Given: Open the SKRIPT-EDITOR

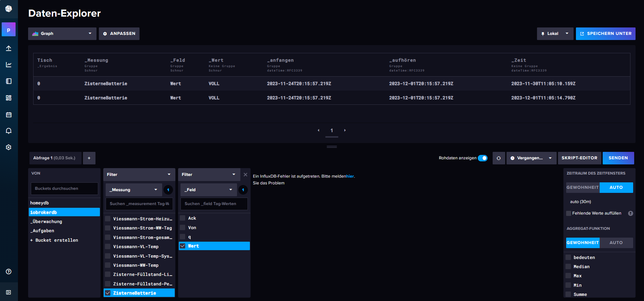Looking at the screenshot, I should 579,158.
